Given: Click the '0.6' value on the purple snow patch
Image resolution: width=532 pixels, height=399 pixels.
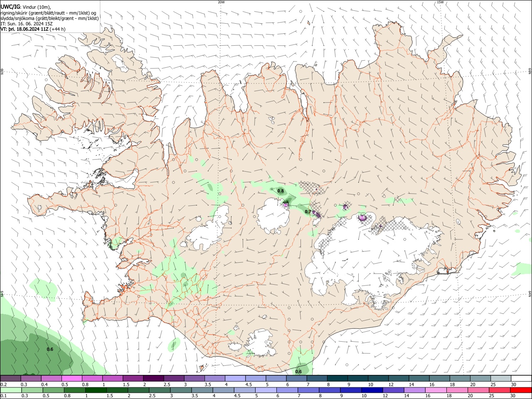Looking at the screenshot, I should [362, 217].
